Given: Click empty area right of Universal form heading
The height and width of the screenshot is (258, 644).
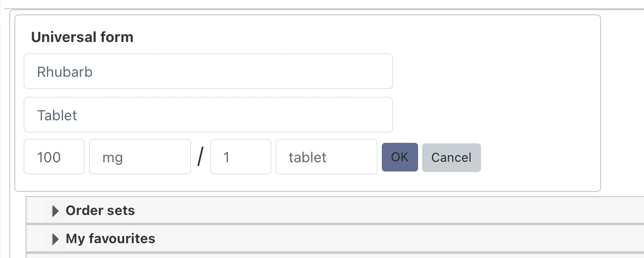Looking at the screenshot, I should [358, 37].
